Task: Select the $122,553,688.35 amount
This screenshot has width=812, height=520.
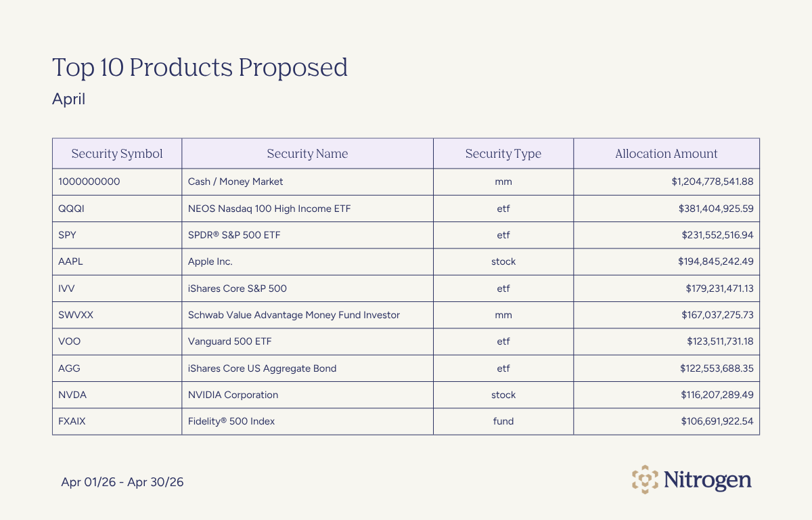Action: tap(717, 368)
